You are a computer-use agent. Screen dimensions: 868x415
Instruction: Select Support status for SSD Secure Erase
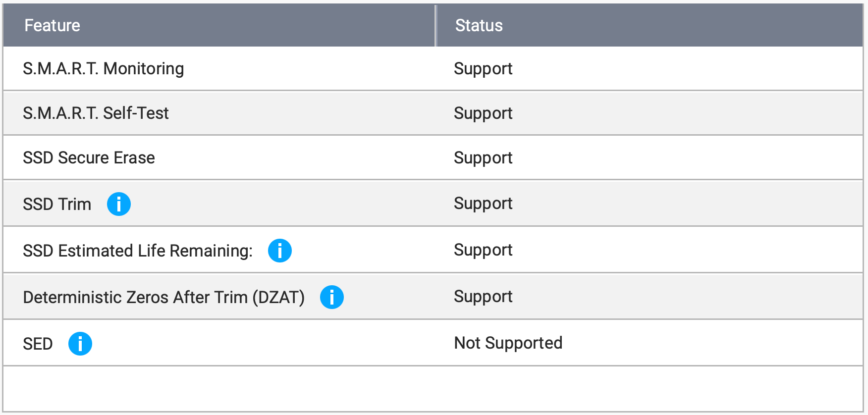pyautogui.click(x=483, y=157)
